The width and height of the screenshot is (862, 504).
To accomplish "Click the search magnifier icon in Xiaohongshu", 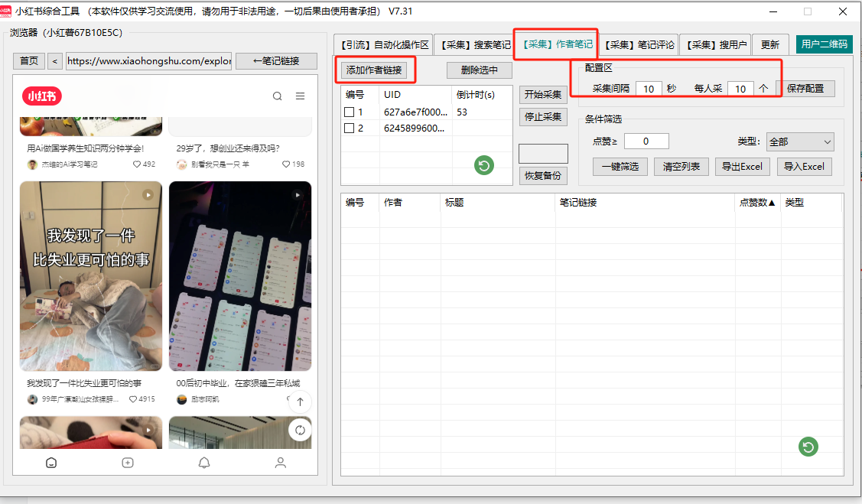I will 278,96.
